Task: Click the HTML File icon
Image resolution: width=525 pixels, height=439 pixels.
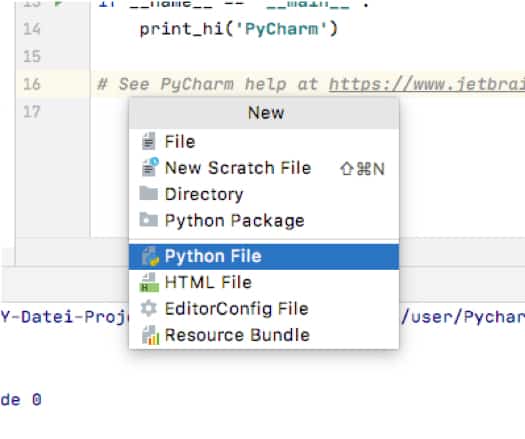Action: point(149,282)
